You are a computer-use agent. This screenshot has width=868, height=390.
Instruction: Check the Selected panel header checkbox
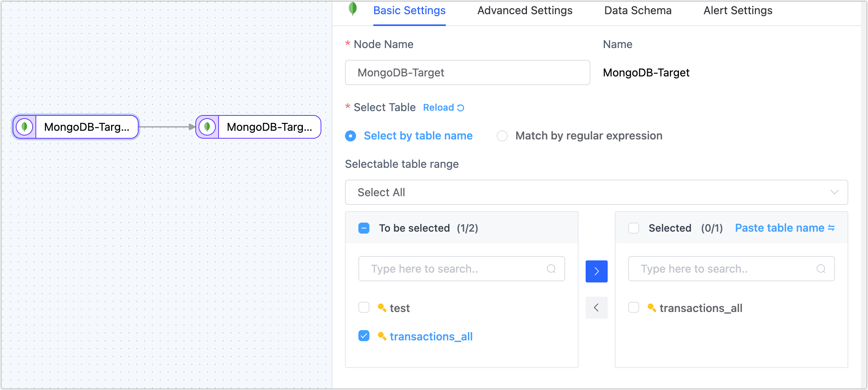(x=633, y=228)
